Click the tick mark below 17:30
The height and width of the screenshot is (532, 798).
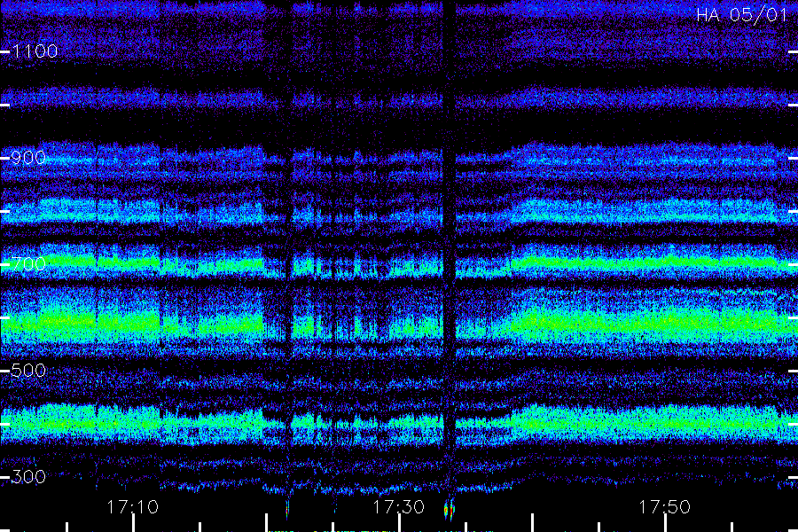(400, 523)
